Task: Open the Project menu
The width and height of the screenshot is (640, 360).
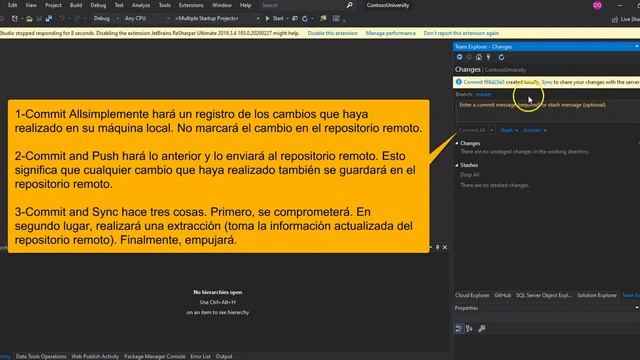Action: point(53,5)
